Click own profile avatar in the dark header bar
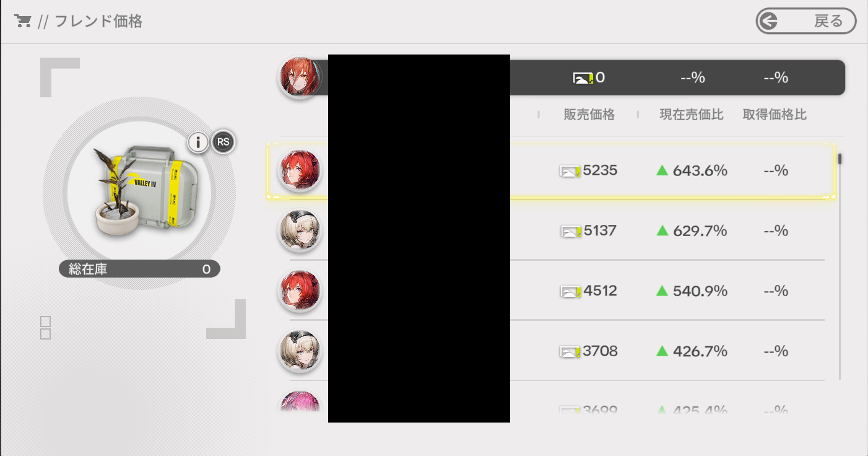The height and width of the screenshot is (456, 868). pos(300,77)
